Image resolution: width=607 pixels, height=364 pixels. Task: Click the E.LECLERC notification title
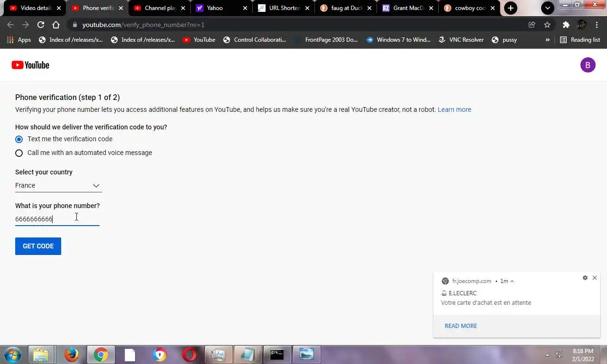click(x=462, y=293)
